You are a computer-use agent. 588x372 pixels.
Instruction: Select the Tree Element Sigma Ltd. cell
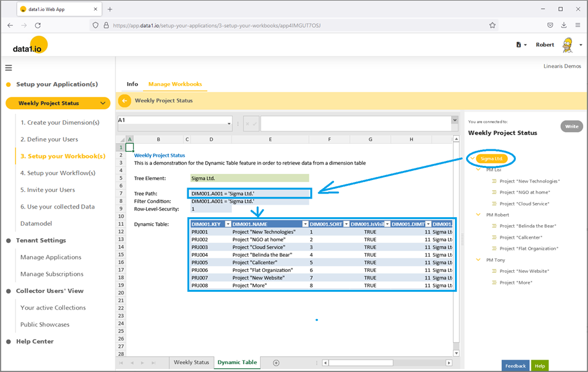pos(250,178)
